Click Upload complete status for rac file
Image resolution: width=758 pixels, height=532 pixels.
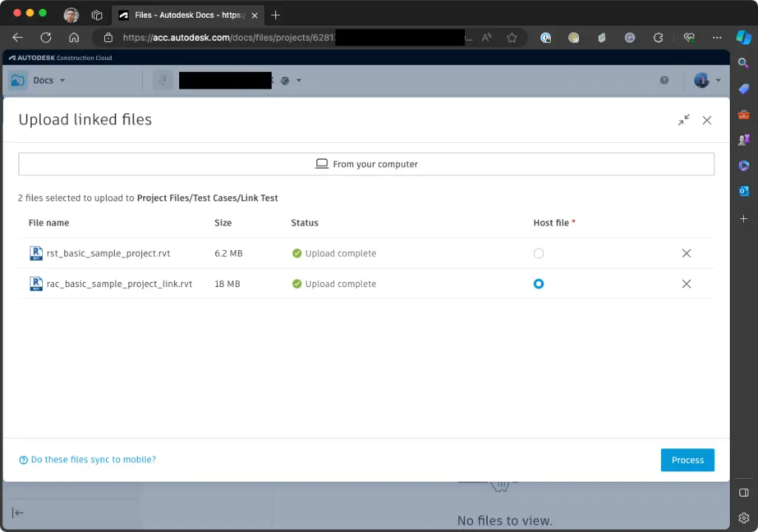pos(334,283)
